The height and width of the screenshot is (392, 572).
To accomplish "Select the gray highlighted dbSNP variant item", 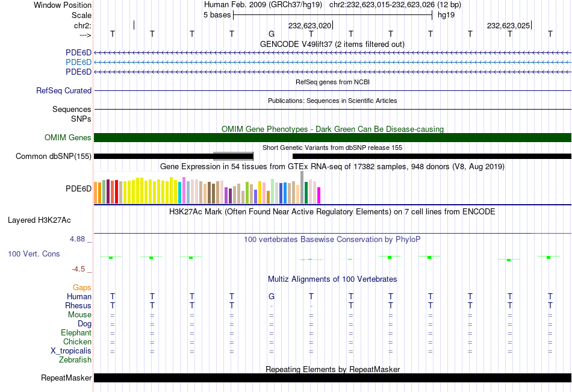I will [233, 156].
